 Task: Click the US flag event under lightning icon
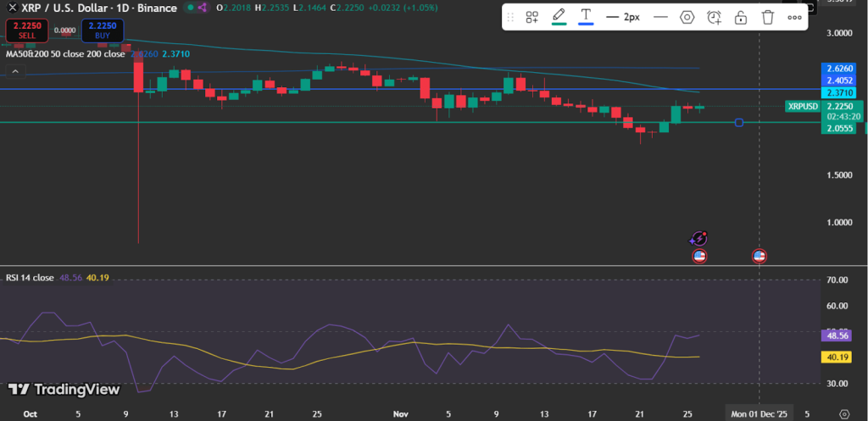(x=699, y=256)
